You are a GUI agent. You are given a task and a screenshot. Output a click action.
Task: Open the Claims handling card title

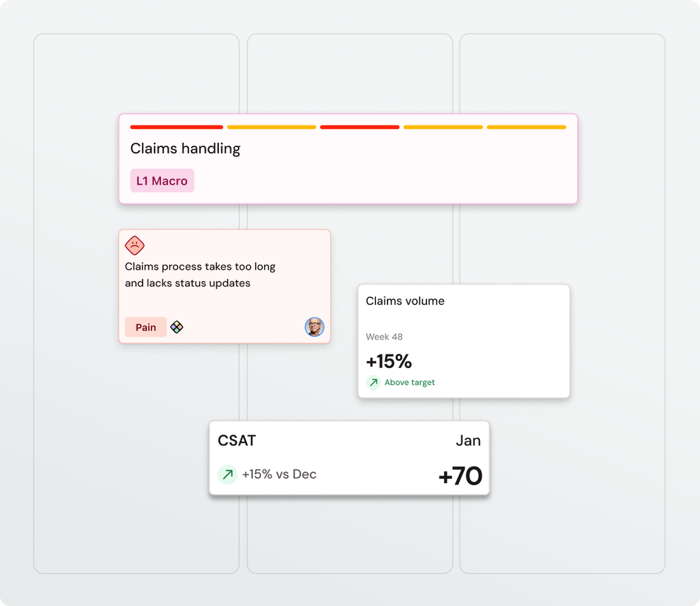tap(185, 148)
